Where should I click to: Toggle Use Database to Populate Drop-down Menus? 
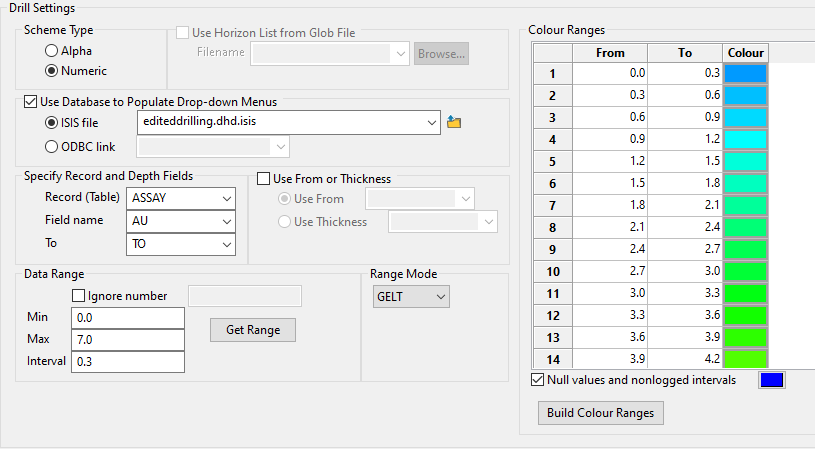pyautogui.click(x=30, y=101)
